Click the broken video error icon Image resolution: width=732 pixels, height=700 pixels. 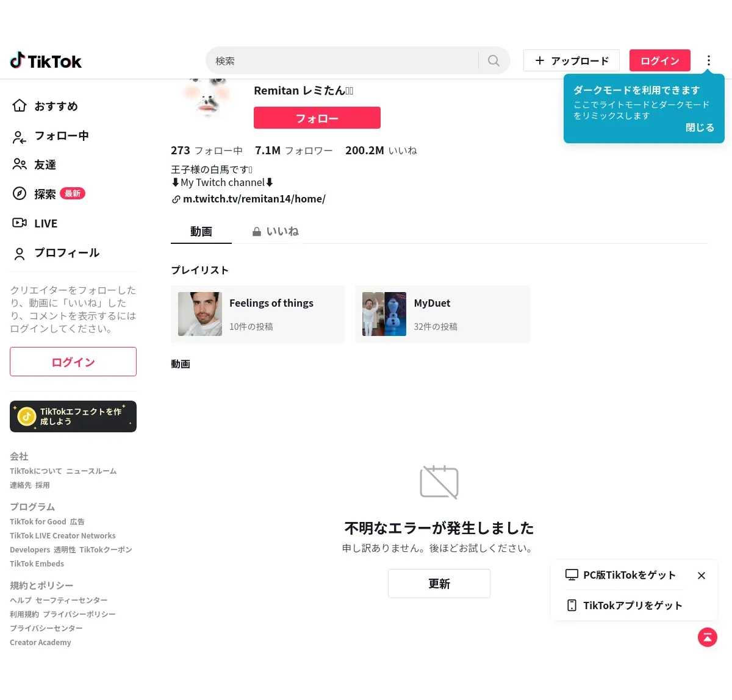[439, 482]
